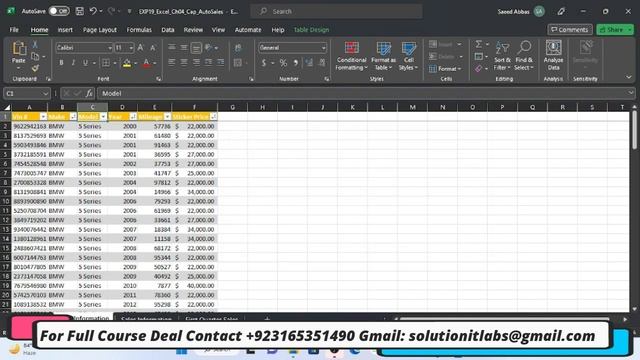The width and height of the screenshot is (640, 360).
Task: Toggle Align Left alignment
Action: pos(172,63)
